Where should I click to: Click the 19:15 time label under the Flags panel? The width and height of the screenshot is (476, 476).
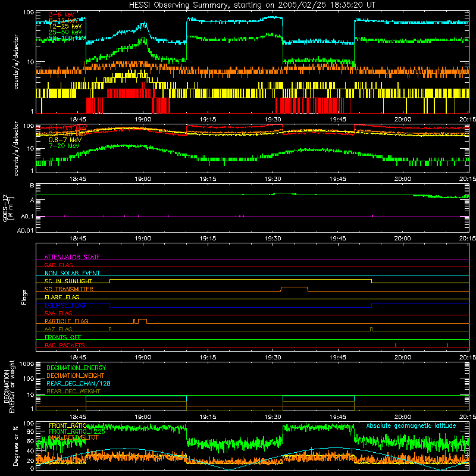click(x=208, y=358)
